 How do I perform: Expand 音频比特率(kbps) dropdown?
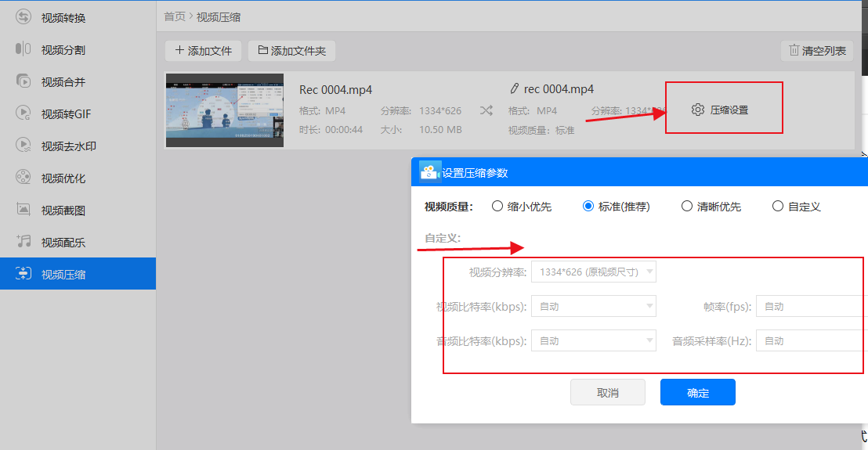pos(594,340)
